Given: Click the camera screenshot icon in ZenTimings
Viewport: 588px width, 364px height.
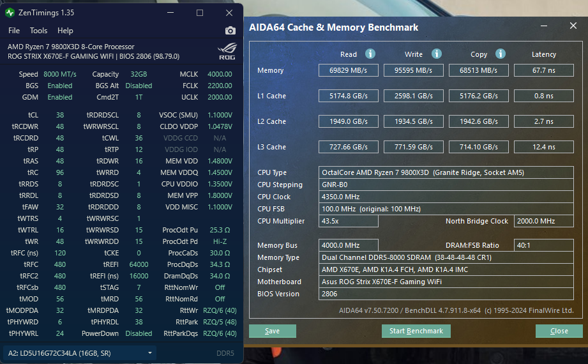Looking at the screenshot, I should click(230, 31).
